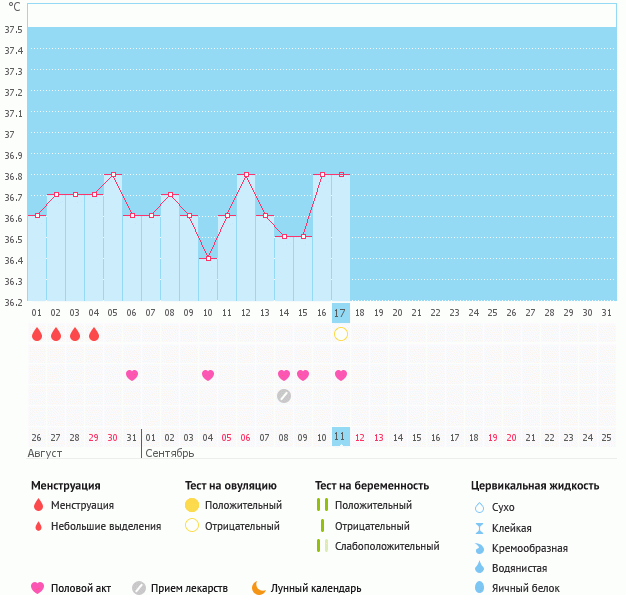Viewport: 626px width, 595px height.
Task: Click the legend heart icon beside Половой акт
Action: tap(38, 588)
